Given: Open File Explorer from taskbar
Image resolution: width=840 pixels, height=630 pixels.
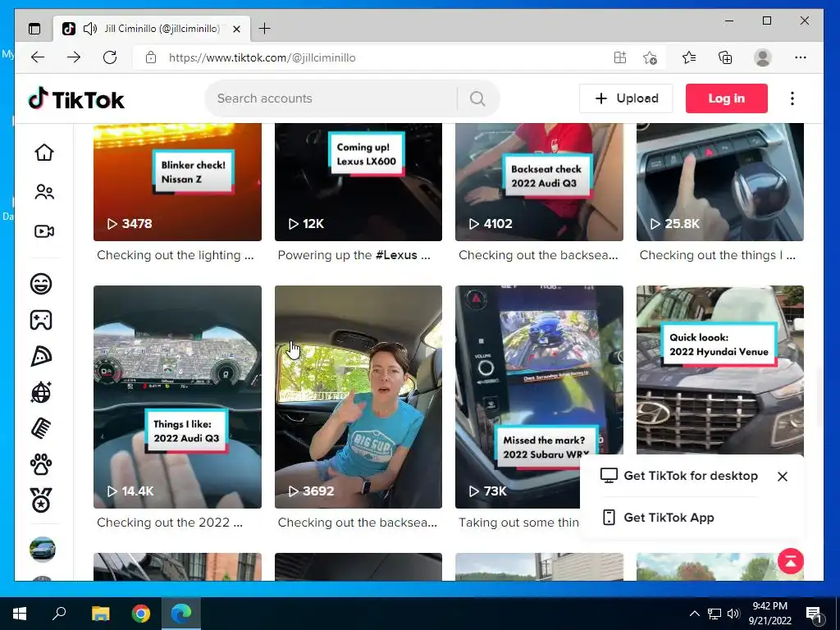Looking at the screenshot, I should point(100,614).
